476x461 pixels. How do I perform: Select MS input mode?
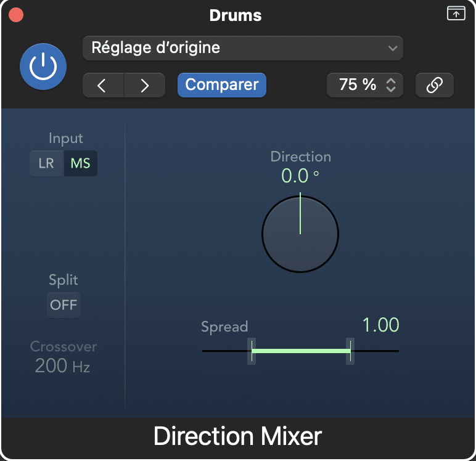point(80,163)
